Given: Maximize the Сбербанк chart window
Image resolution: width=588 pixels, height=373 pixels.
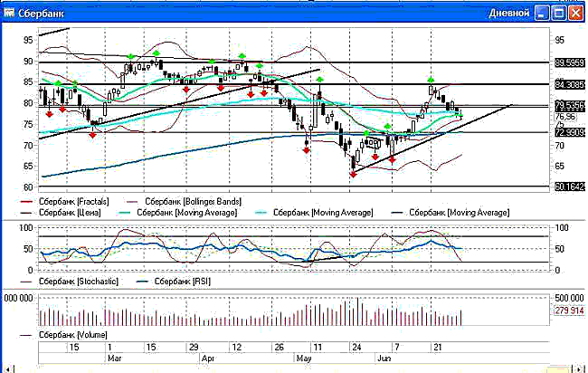Looking at the screenshot, I should (x=558, y=14).
